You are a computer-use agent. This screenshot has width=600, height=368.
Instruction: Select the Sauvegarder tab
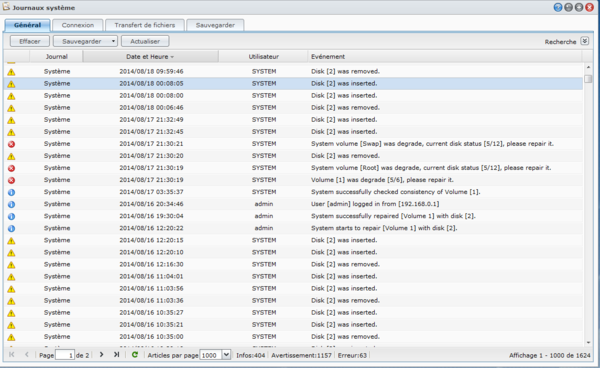215,25
